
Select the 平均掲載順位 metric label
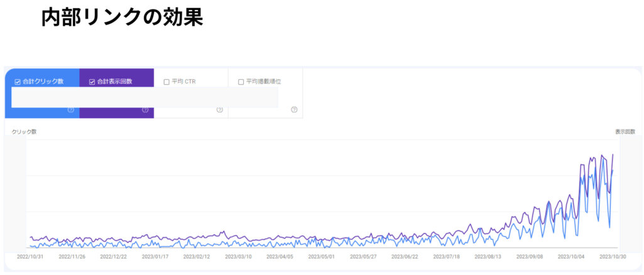263,81
